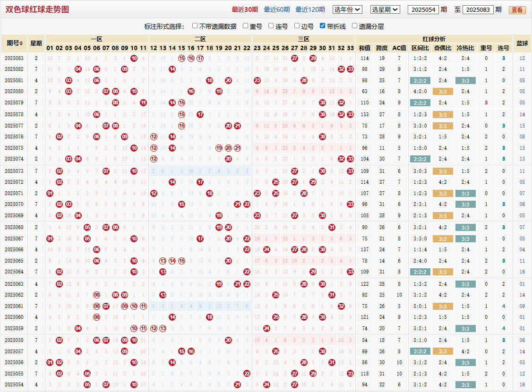The height and width of the screenshot is (392, 532).
Task: Click the 连号 analysis column header
Action: coord(504,48)
